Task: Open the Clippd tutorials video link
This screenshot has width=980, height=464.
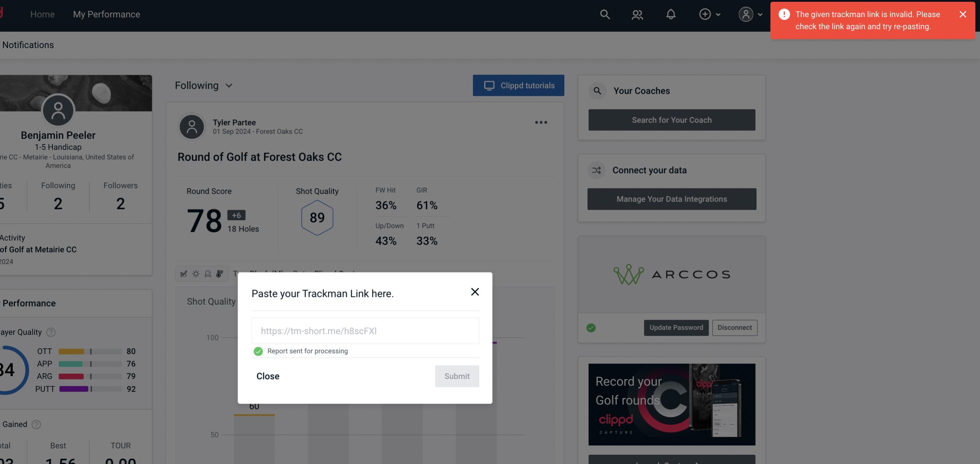Action: (x=519, y=85)
